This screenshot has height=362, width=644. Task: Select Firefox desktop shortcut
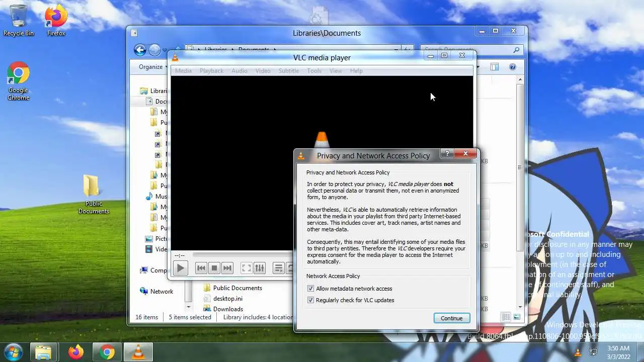pos(56,21)
